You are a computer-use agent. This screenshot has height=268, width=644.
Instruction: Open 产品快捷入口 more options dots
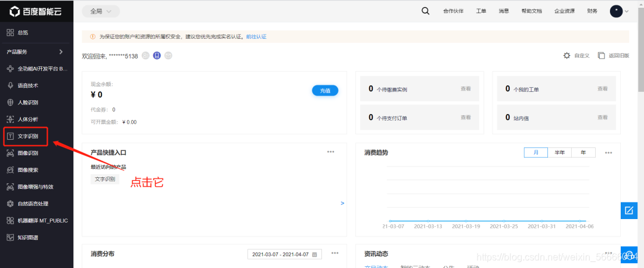(330, 152)
